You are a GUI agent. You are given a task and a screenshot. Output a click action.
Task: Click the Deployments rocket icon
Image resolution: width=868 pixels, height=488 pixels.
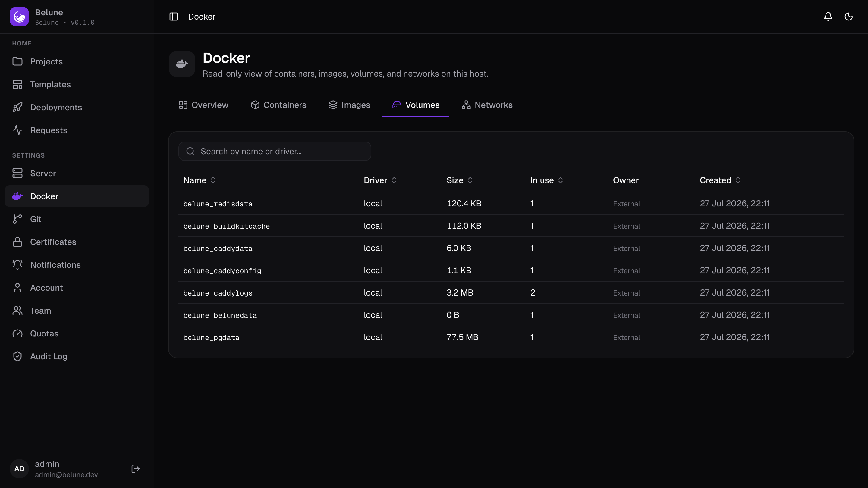[x=17, y=107]
